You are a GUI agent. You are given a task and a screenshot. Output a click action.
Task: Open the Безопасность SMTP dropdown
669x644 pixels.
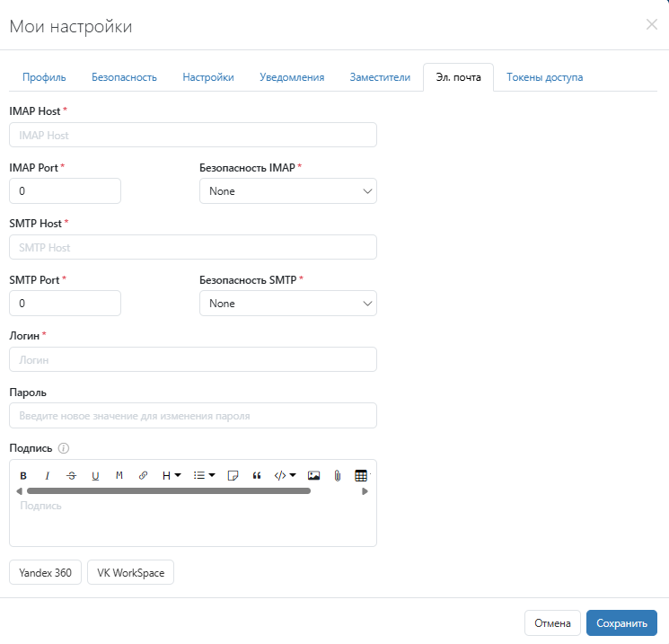[288, 304]
